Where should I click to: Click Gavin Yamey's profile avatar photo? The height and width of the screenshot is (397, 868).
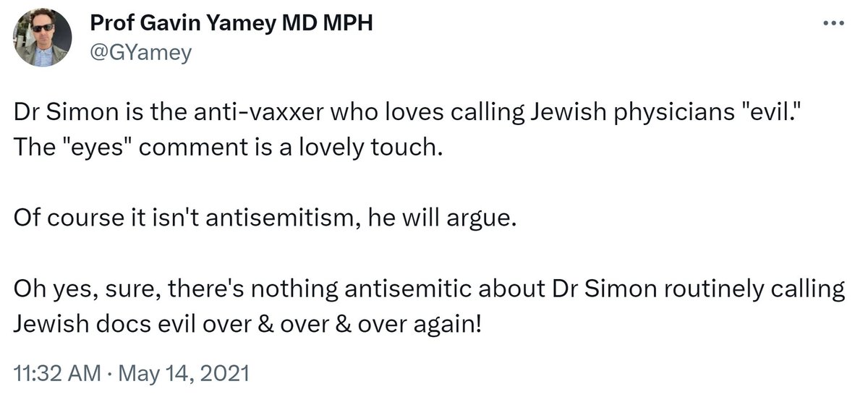pyautogui.click(x=43, y=38)
